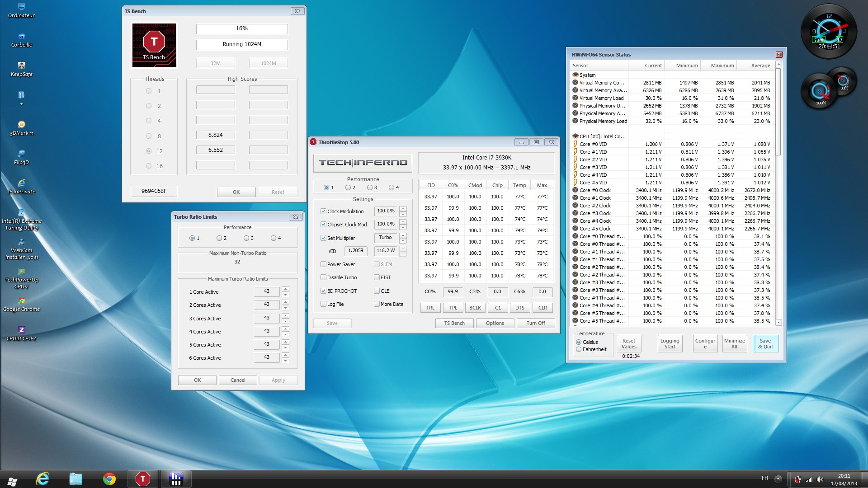Screen dimensions: 868x488
Task: Enable Power Saver checkbox
Action: pyautogui.click(x=323, y=264)
